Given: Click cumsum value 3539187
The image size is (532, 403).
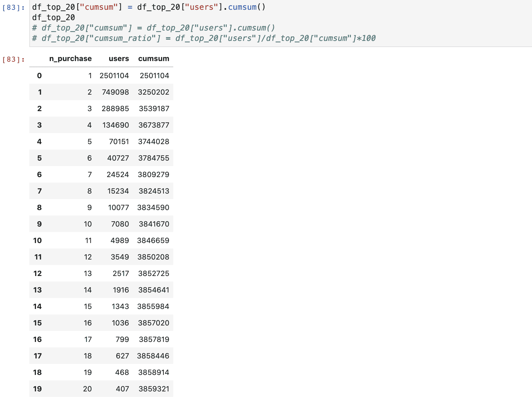Looking at the screenshot, I should point(154,109).
